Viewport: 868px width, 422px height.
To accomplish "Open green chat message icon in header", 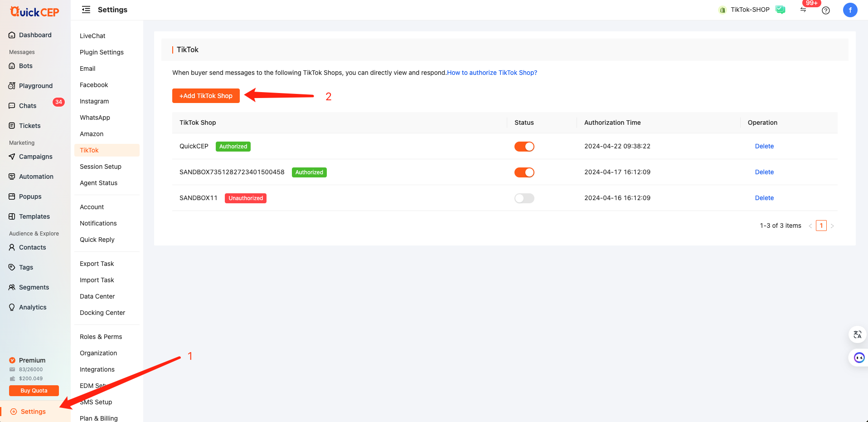I will tap(780, 10).
